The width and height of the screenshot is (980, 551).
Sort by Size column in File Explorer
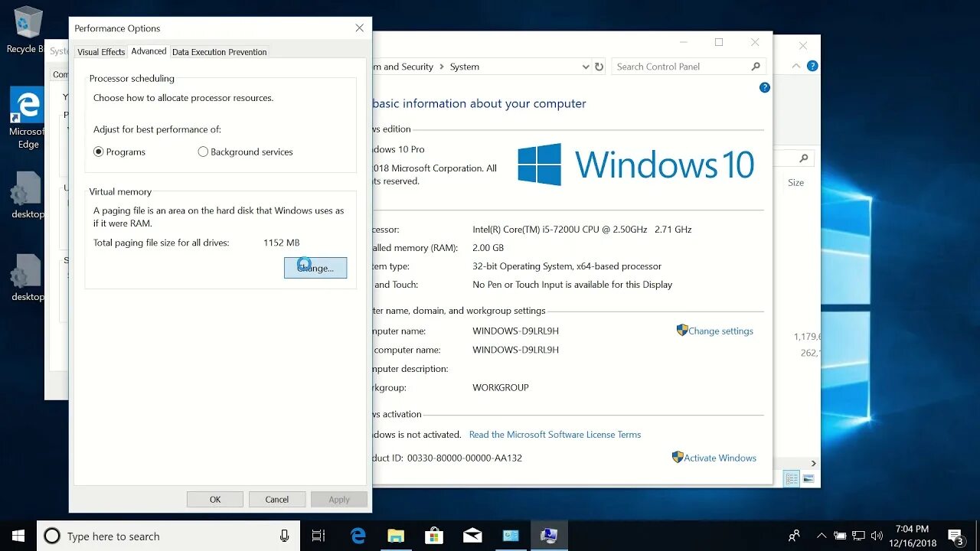796,183
